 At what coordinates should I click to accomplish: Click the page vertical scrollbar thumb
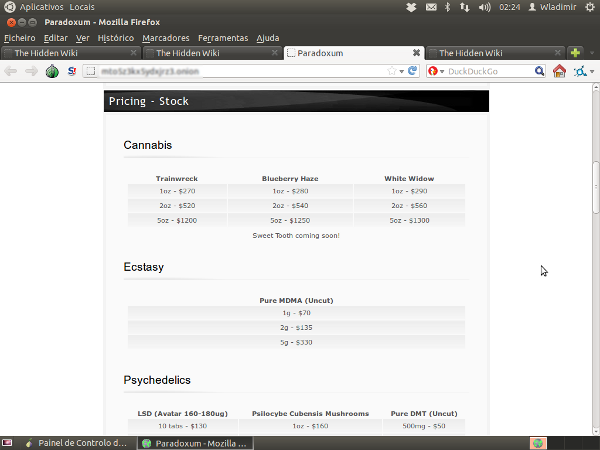(596, 188)
